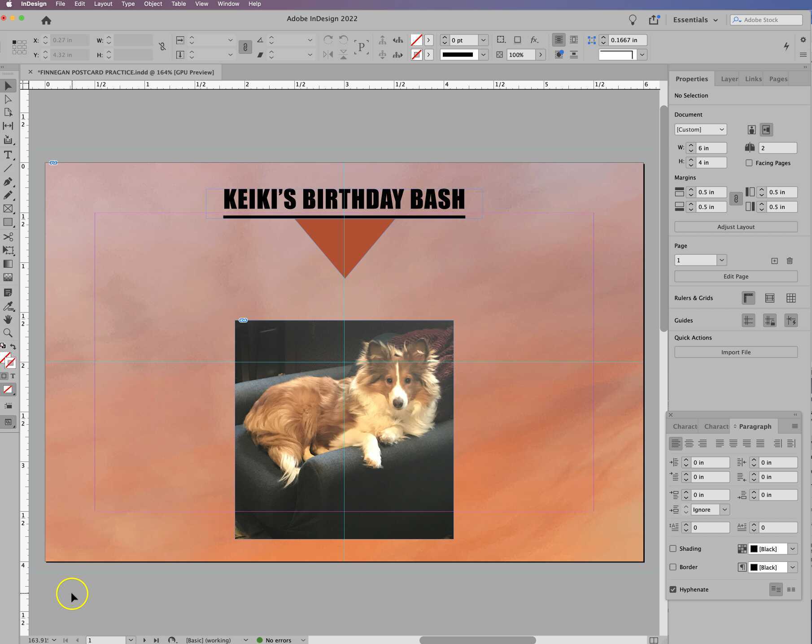Open the document preset dropdown showing [Custom]

click(x=700, y=129)
